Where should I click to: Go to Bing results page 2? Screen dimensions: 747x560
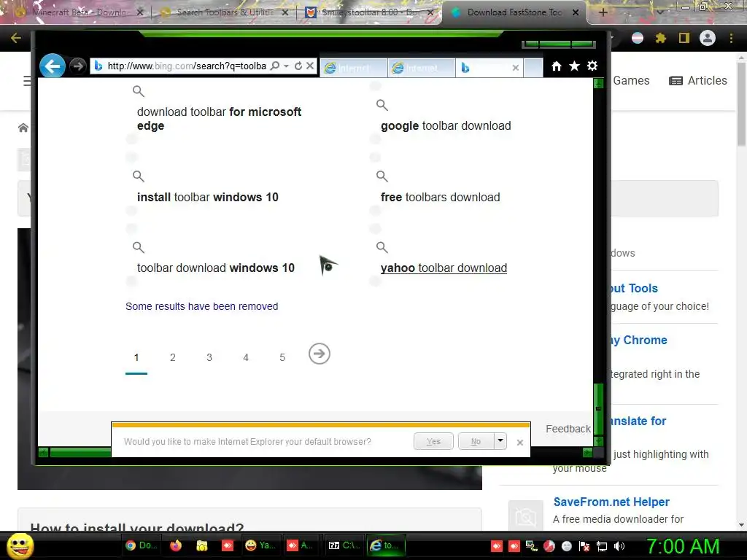point(172,357)
